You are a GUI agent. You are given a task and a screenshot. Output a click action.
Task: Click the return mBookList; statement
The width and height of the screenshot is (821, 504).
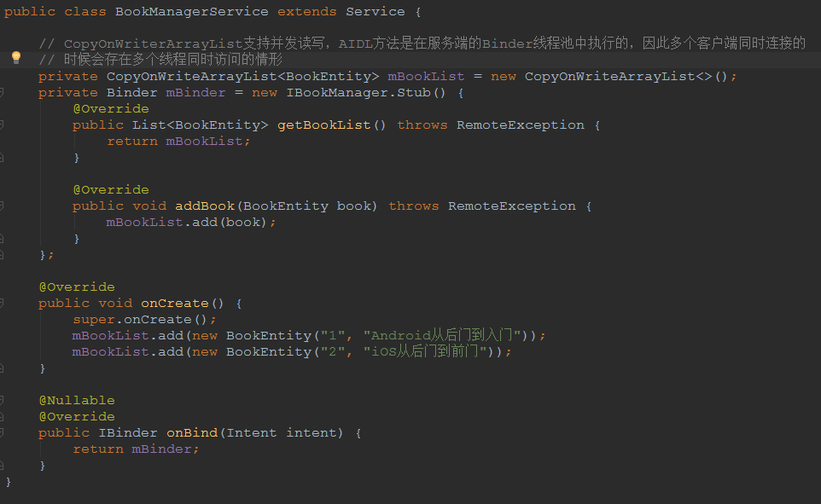[x=179, y=142]
